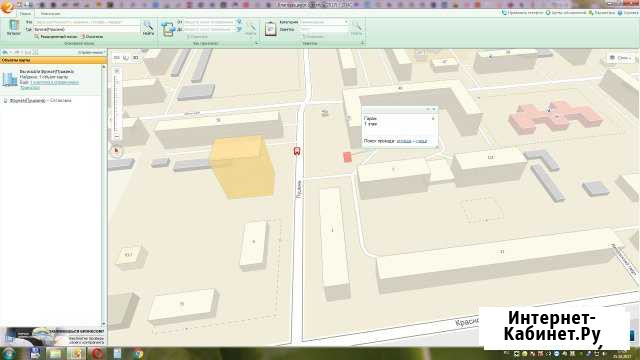The image size is (640, 360).
Task: Click zoom in button atop zoom slider
Action: (117, 71)
